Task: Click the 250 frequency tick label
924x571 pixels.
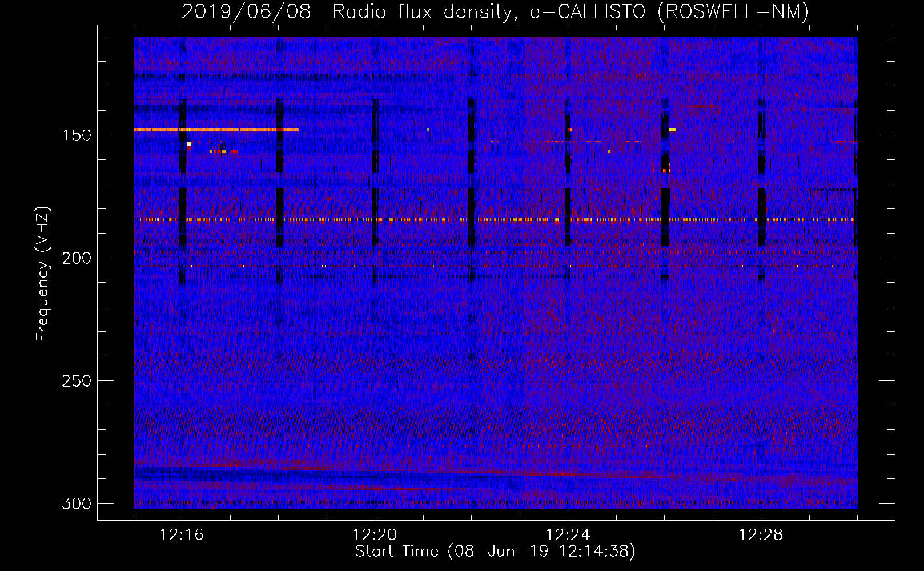Action: [x=77, y=381]
